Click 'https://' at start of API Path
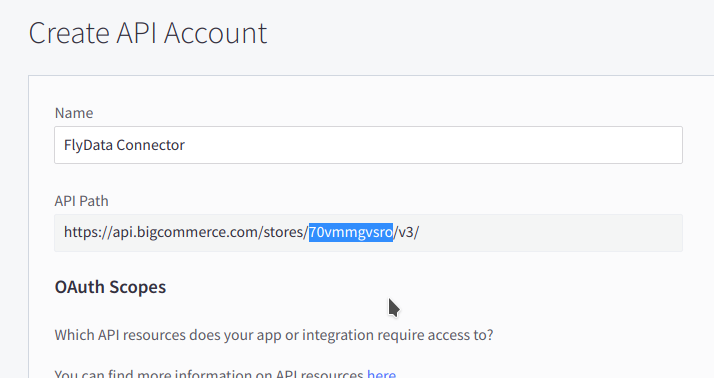714x378 pixels. [x=88, y=232]
